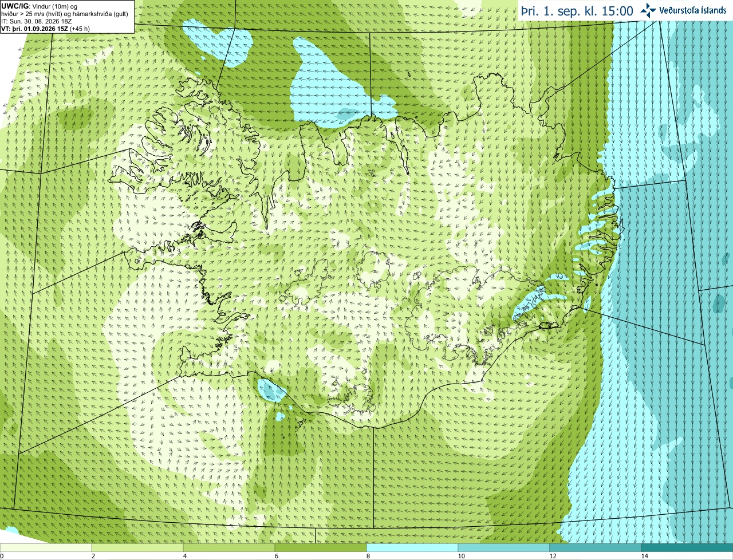Pick the light cyan 8–10 m/s legend swatch
733x560 pixels.
(412, 548)
